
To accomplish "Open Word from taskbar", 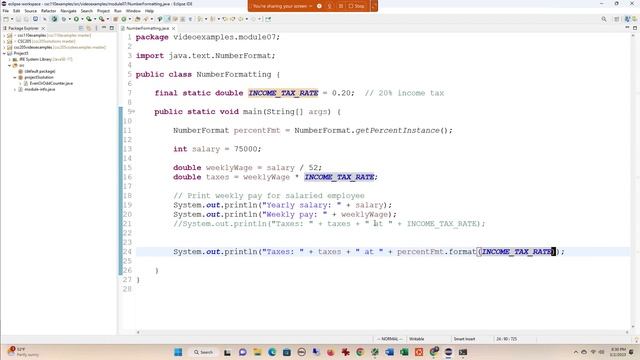I will [389, 352].
